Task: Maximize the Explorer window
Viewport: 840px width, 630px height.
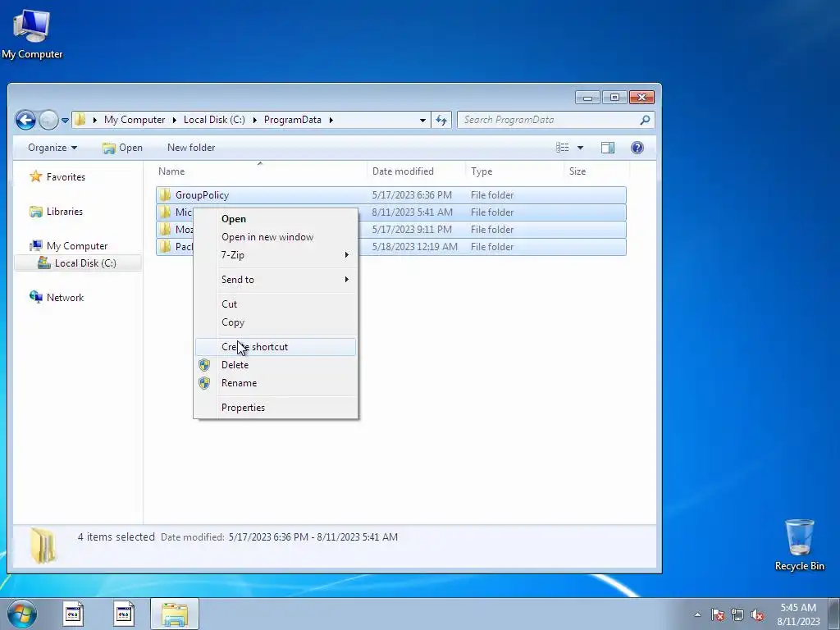Action: pos(614,98)
